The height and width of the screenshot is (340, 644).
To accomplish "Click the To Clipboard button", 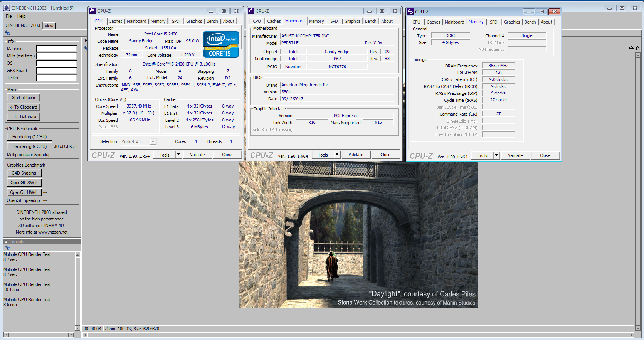I will [x=24, y=107].
